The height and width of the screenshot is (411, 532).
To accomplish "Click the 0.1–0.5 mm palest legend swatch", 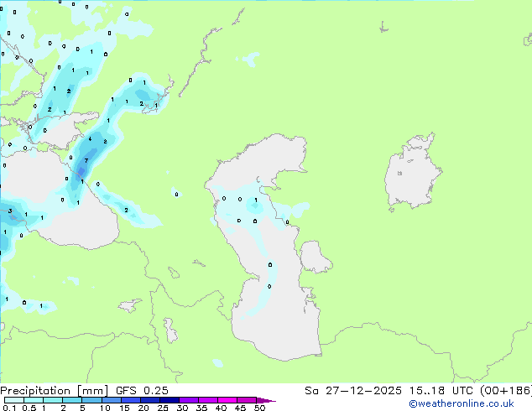I will (x=14, y=400).
